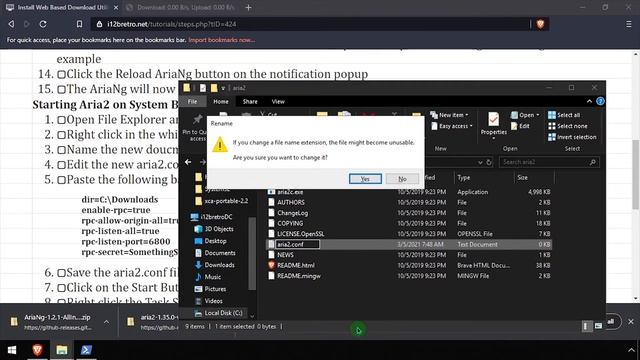Click Edit in the ribbon
The image size is (640, 360).
pos(520,126)
